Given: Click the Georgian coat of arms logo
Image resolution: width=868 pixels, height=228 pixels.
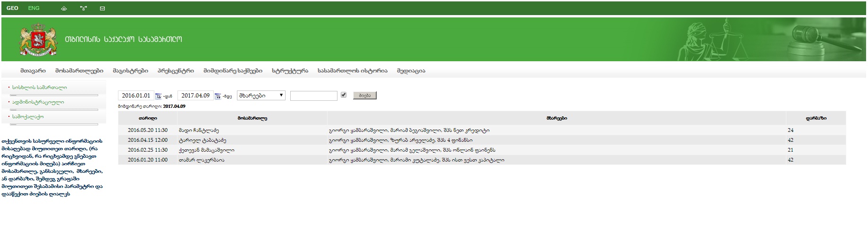Looking at the screenshot, I should [x=38, y=39].
